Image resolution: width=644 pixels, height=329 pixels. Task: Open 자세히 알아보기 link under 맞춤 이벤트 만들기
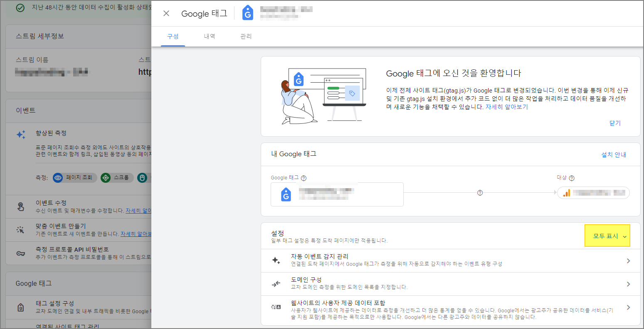[x=136, y=234]
